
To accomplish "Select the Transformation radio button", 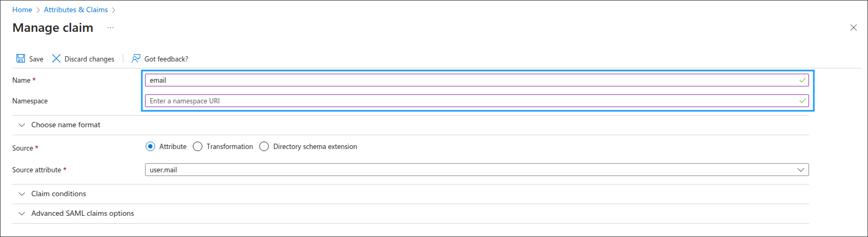I will click(x=198, y=146).
